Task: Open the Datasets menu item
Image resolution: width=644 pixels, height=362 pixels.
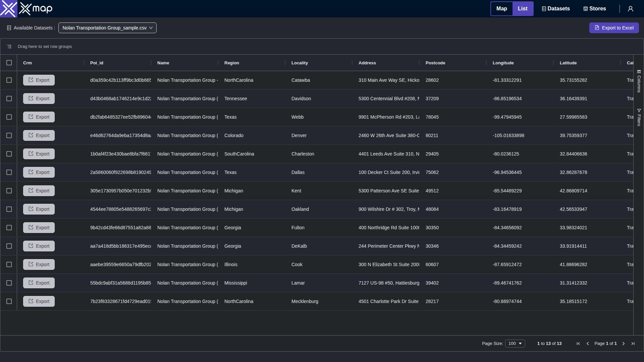Action: pyautogui.click(x=555, y=8)
